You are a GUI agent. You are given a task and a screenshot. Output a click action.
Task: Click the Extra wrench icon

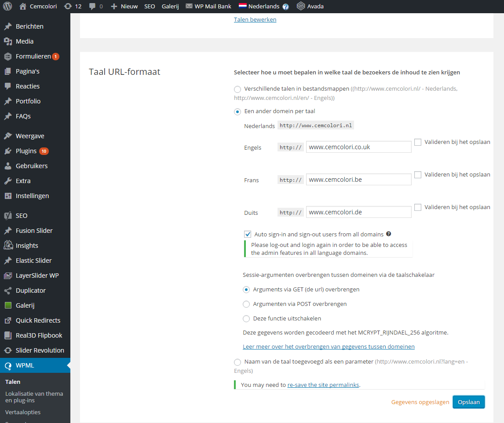[8, 181]
